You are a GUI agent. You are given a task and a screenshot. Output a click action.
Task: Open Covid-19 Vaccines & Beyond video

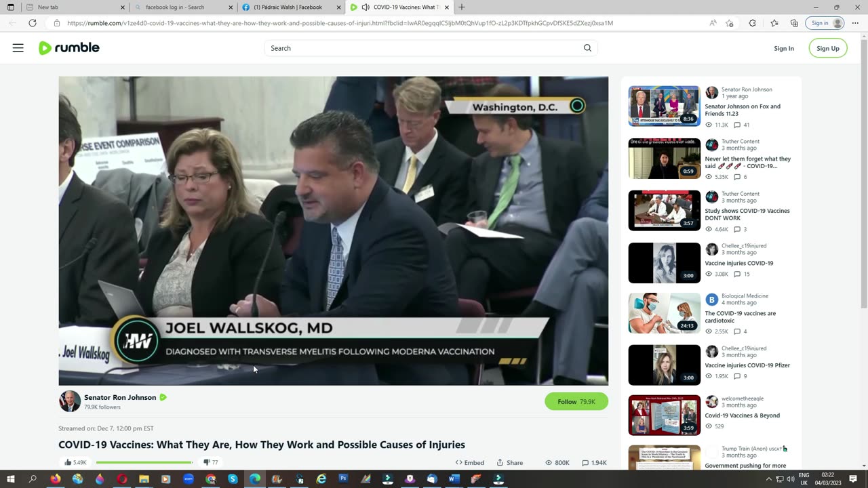[742, 415]
